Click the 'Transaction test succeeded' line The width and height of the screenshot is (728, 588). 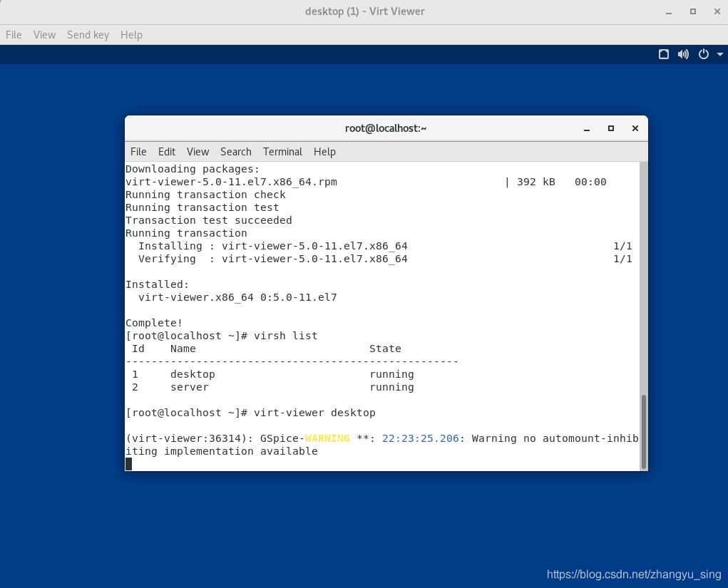pos(208,220)
